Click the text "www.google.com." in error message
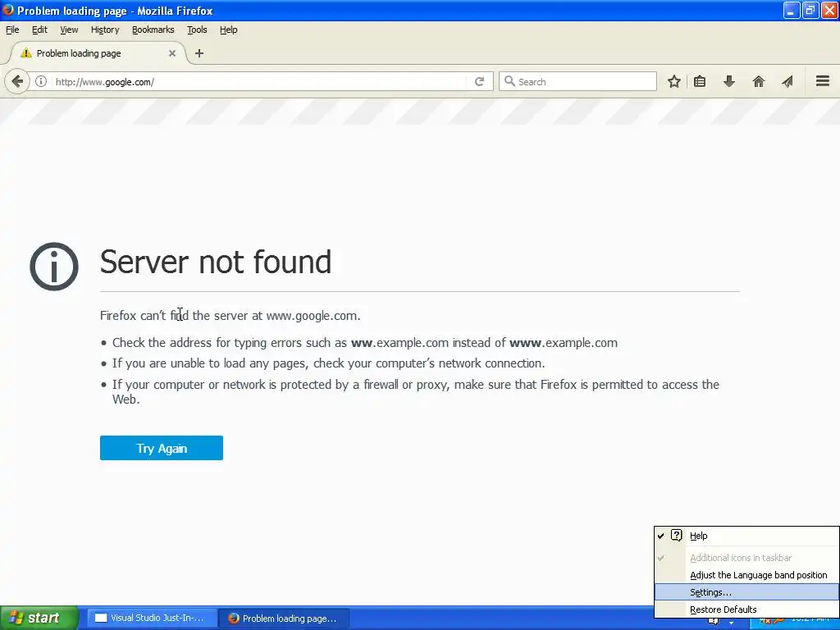Image resolution: width=840 pixels, height=630 pixels. [x=313, y=316]
